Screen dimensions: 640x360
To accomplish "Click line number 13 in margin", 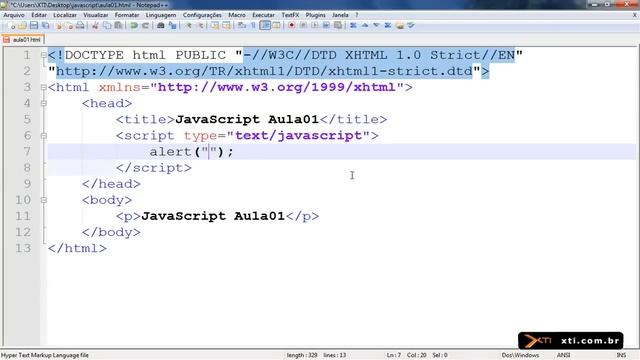I will (x=23, y=248).
